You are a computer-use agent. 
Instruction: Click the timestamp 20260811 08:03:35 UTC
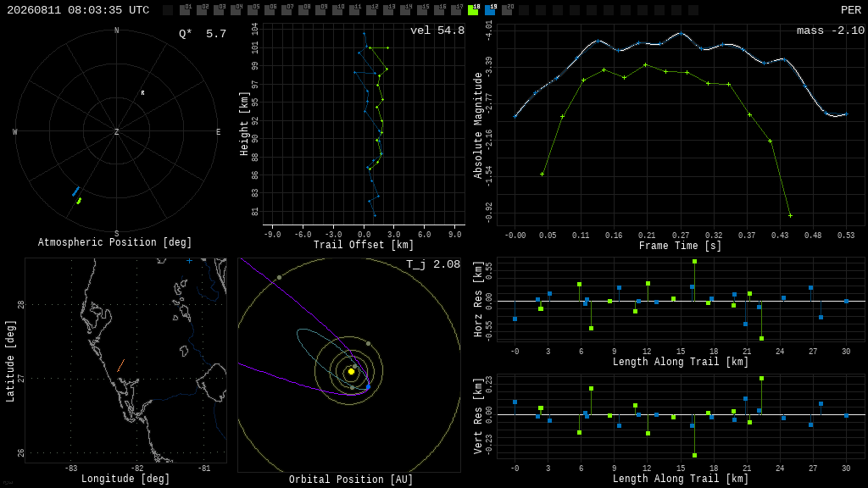pyautogui.click(x=78, y=10)
